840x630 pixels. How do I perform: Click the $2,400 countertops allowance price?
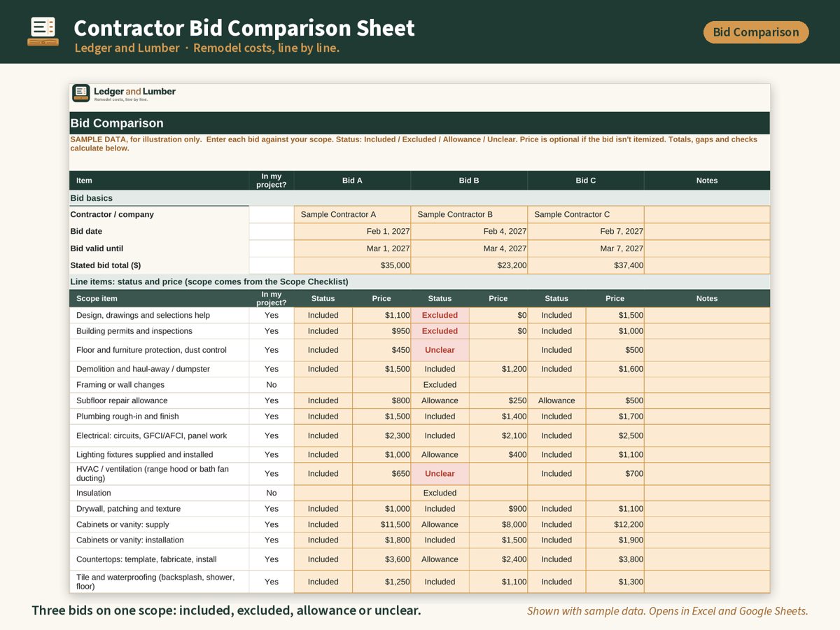(x=498, y=559)
